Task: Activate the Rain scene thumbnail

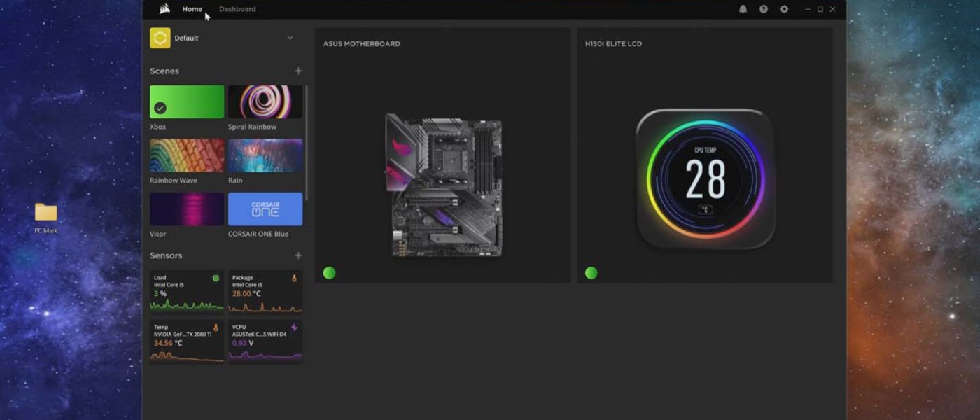Action: point(265,155)
